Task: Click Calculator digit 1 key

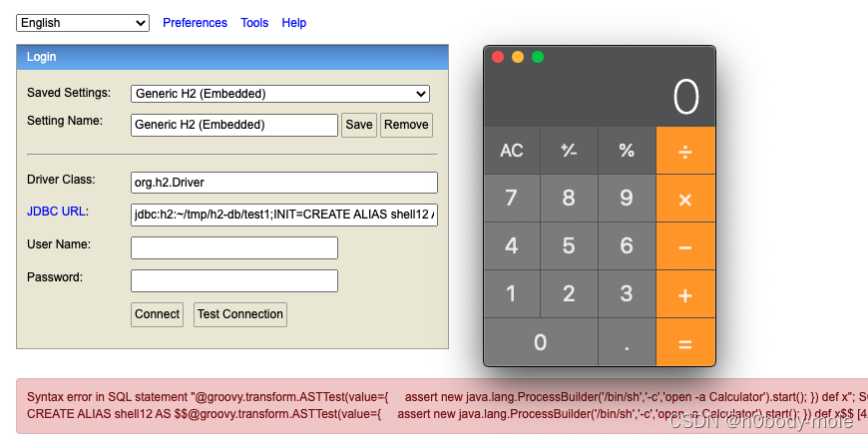Action: [x=512, y=294]
